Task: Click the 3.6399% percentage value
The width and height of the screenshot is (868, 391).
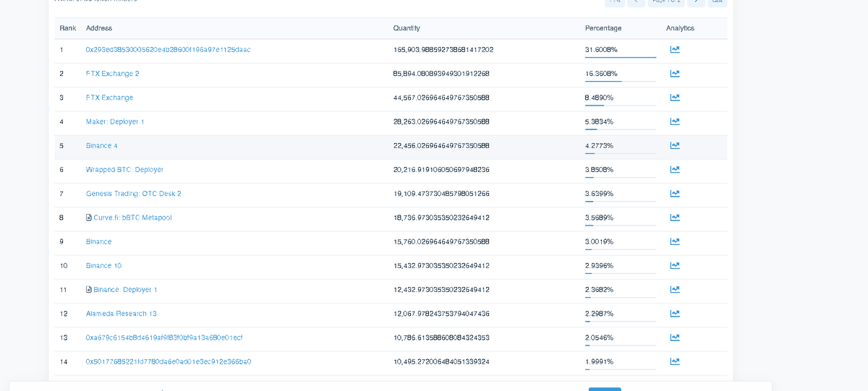Action: point(599,194)
